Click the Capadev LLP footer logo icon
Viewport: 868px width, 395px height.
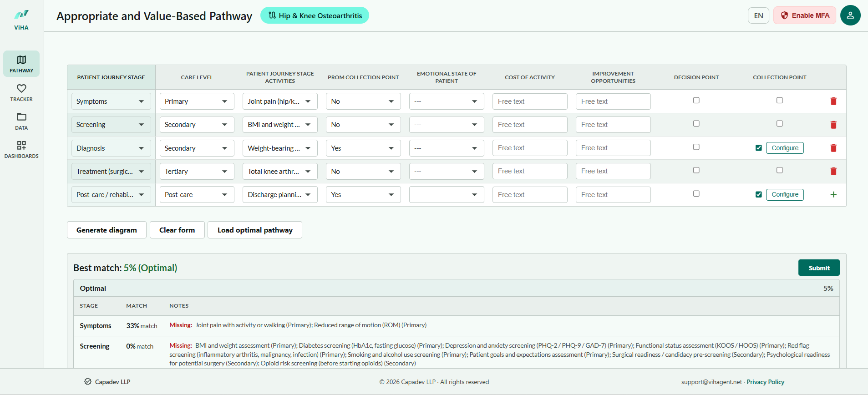point(88,381)
